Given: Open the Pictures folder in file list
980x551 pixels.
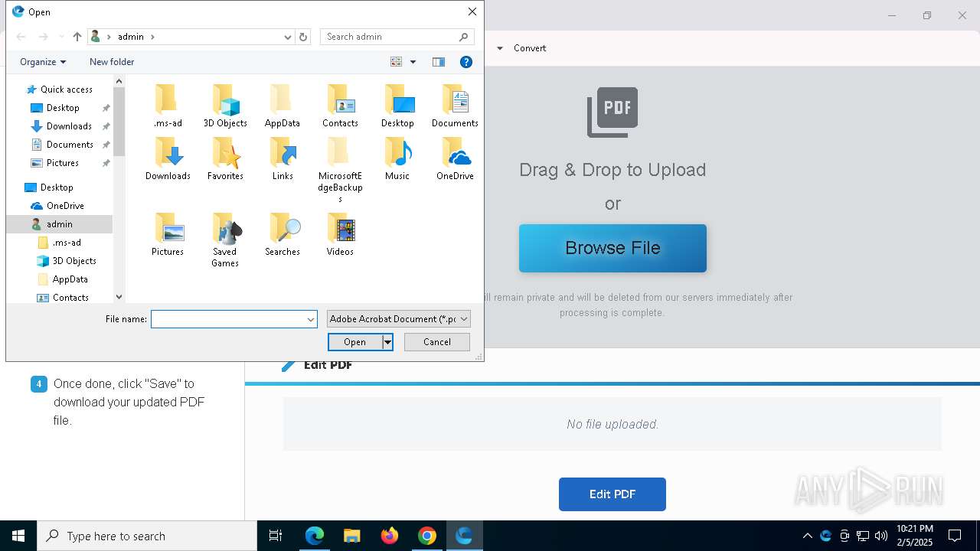Looking at the screenshot, I should pos(168,235).
